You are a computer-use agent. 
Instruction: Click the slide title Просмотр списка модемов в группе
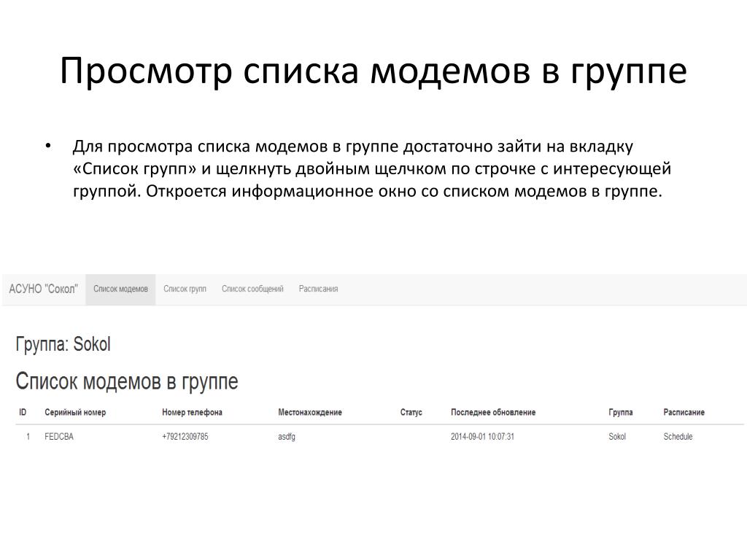[373, 71]
